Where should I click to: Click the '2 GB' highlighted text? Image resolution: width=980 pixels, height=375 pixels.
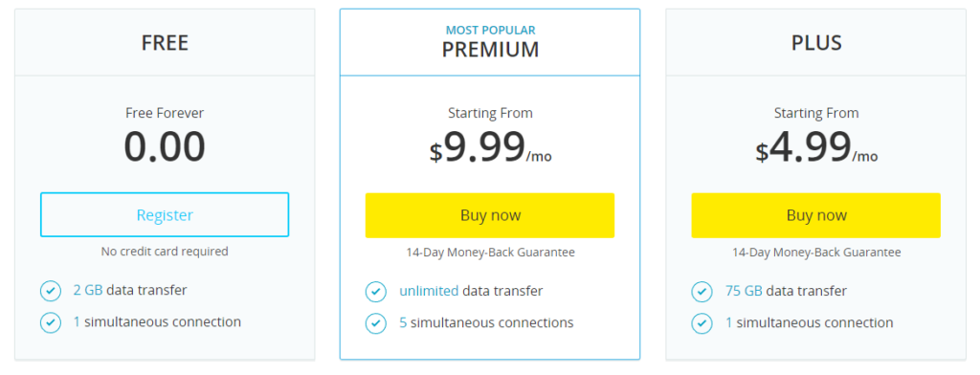88,290
